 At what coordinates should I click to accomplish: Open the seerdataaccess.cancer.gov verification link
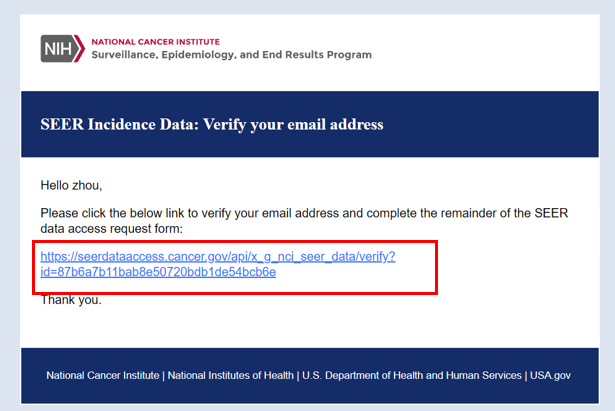(x=218, y=256)
